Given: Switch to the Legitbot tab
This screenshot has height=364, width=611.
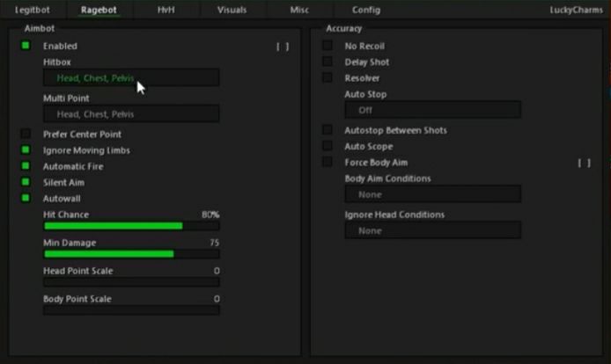Looking at the screenshot, I should pos(33,10).
